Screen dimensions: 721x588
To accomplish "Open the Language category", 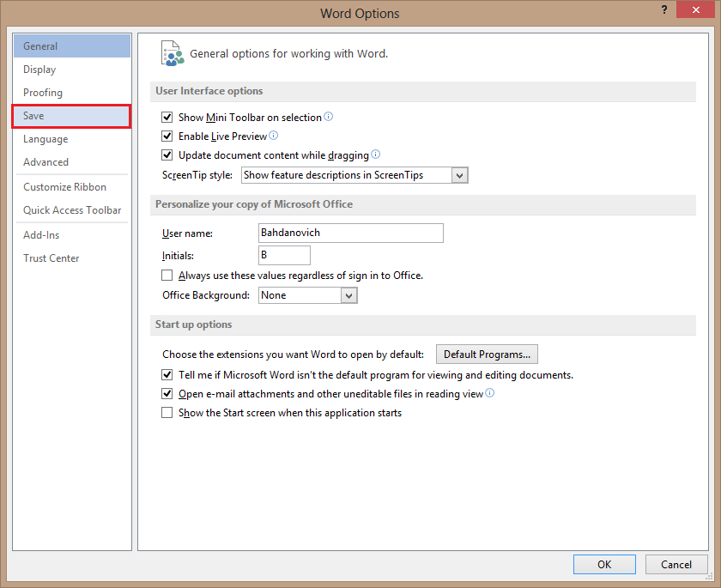I will tap(72, 139).
